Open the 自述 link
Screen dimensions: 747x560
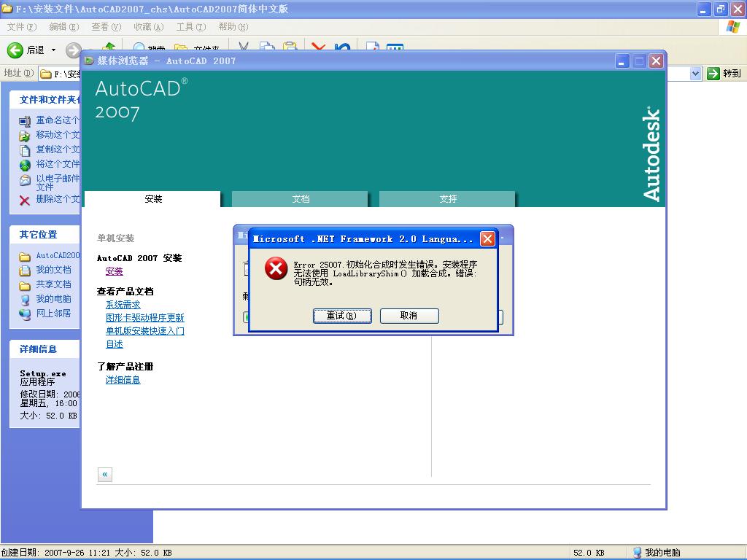pos(115,344)
